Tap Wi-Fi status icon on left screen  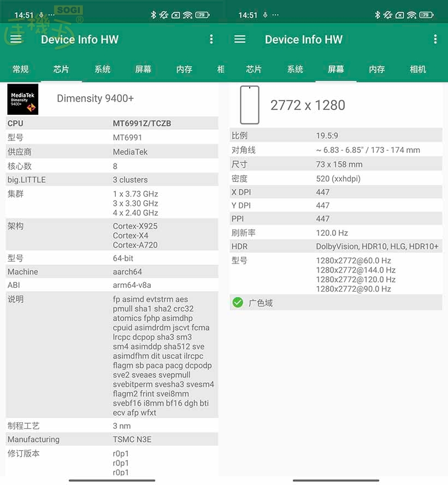point(187,15)
